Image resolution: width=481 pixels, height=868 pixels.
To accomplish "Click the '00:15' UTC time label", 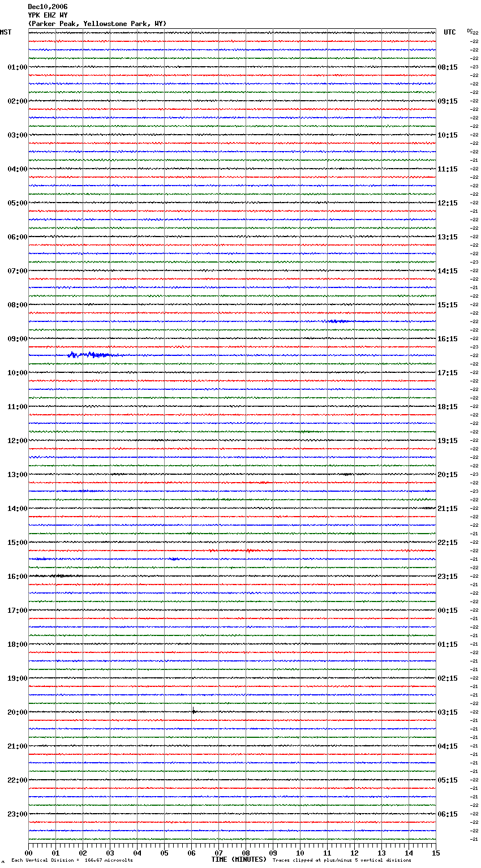I will 448,611.
